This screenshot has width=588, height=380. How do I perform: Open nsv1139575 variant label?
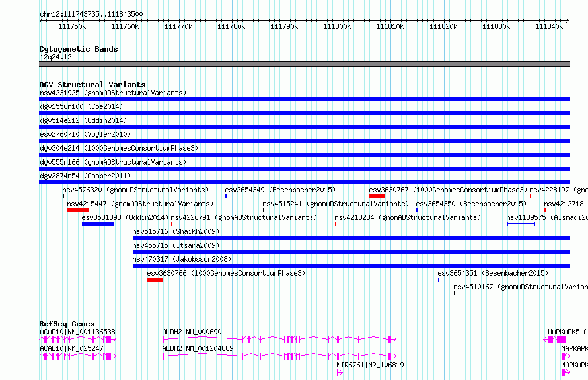[x=547, y=217]
